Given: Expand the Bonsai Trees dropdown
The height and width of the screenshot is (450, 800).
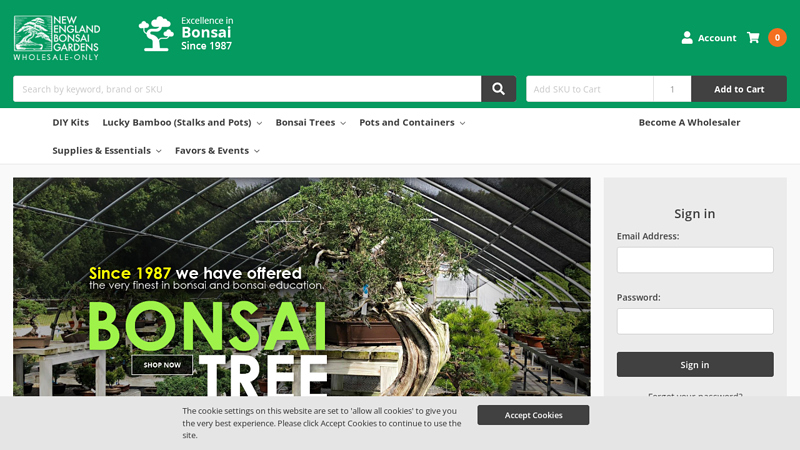Looking at the screenshot, I should pyautogui.click(x=310, y=123).
